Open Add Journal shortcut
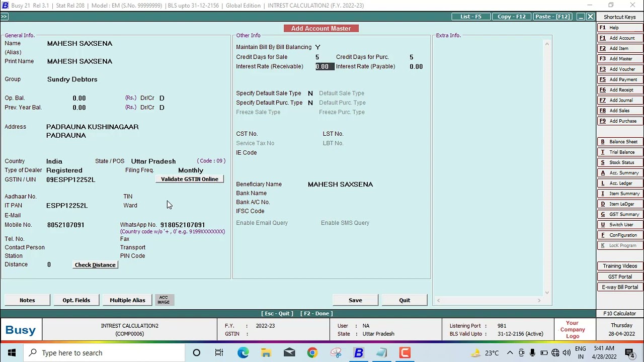 (620, 100)
